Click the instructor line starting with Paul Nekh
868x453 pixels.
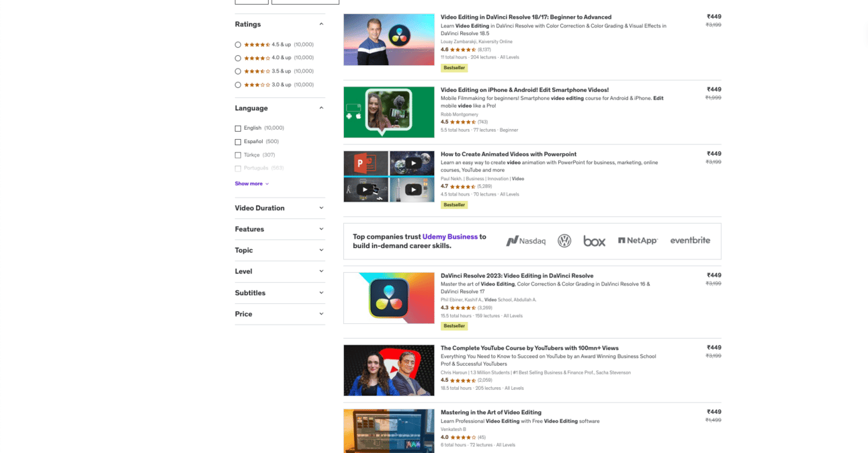point(482,179)
